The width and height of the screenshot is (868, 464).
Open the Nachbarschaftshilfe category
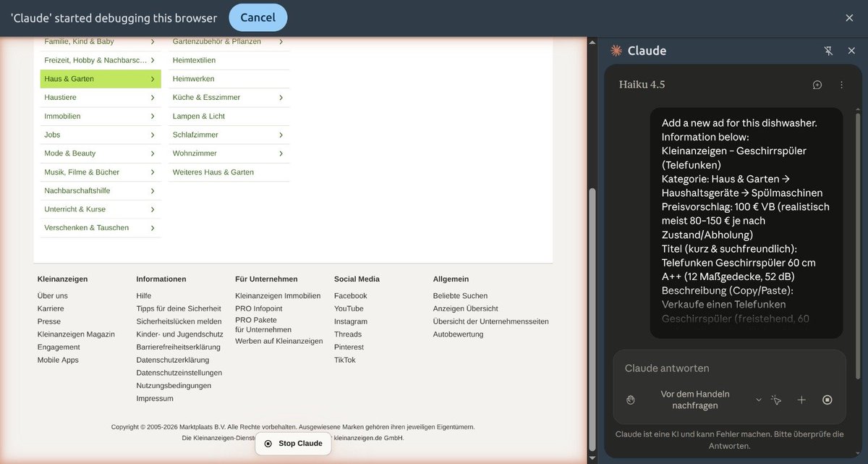point(101,190)
